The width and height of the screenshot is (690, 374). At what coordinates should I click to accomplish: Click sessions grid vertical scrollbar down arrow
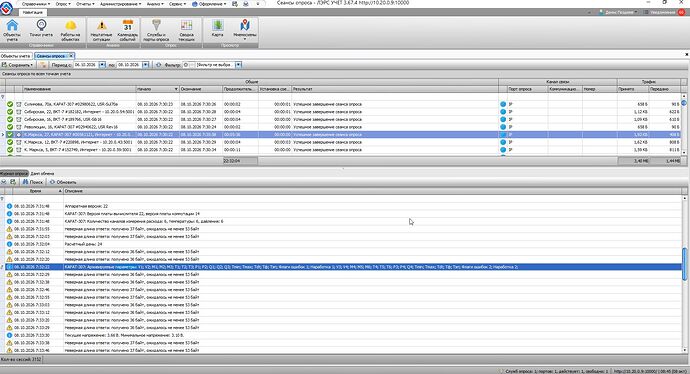[684, 152]
